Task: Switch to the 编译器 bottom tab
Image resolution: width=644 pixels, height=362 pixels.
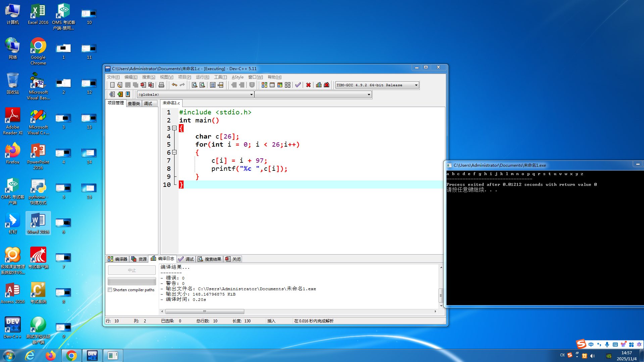Action: [x=117, y=259]
